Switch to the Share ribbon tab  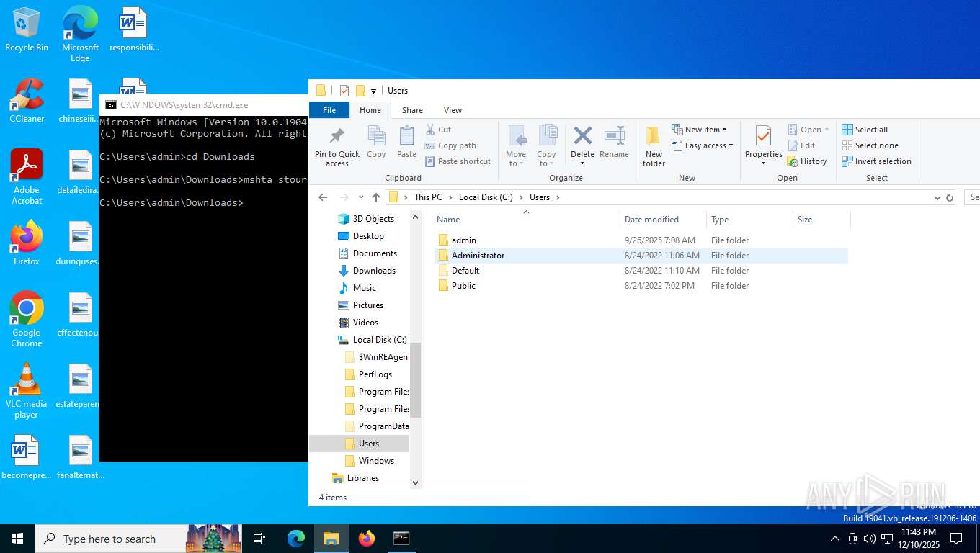tap(412, 110)
